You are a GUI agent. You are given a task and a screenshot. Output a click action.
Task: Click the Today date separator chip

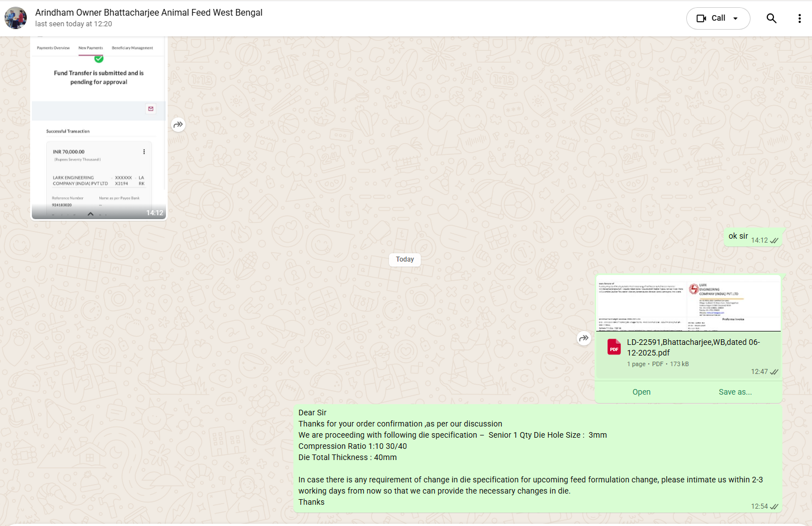(405, 259)
